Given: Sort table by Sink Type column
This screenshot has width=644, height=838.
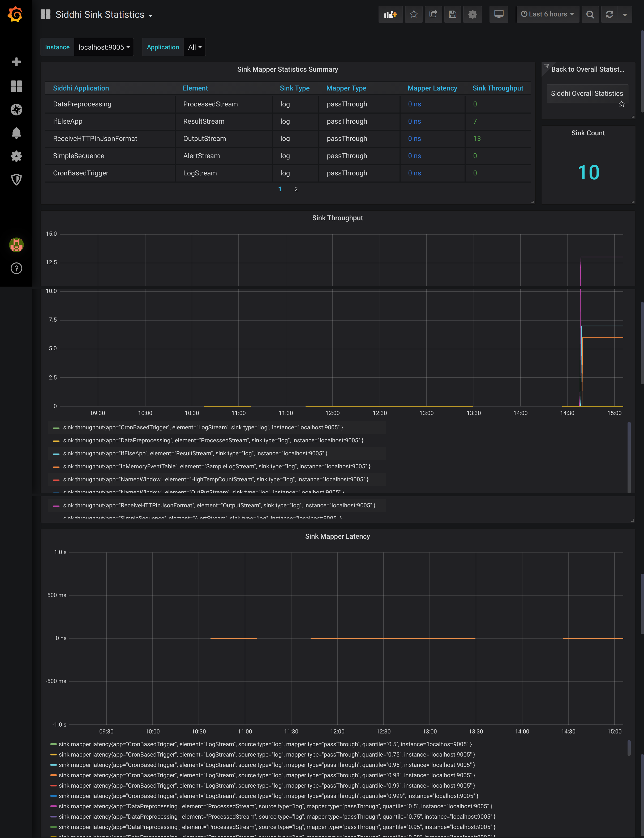Looking at the screenshot, I should (294, 88).
